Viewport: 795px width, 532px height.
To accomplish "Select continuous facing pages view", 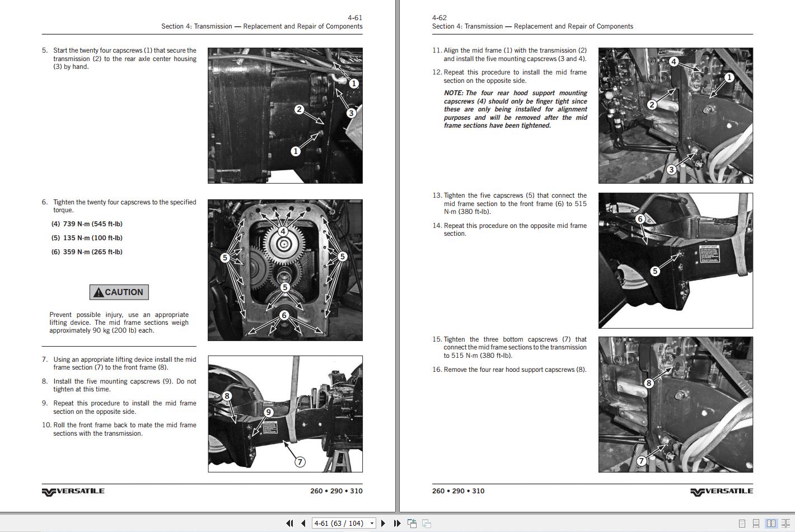I will click(x=785, y=524).
